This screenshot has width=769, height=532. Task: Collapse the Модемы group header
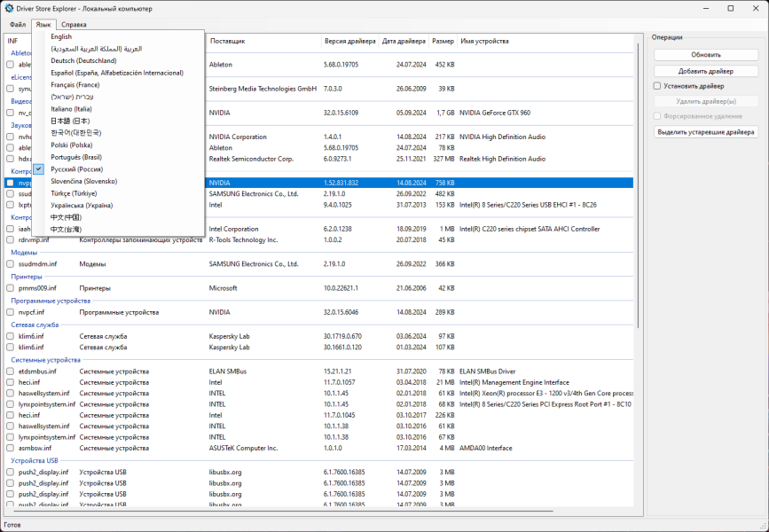tap(24, 253)
